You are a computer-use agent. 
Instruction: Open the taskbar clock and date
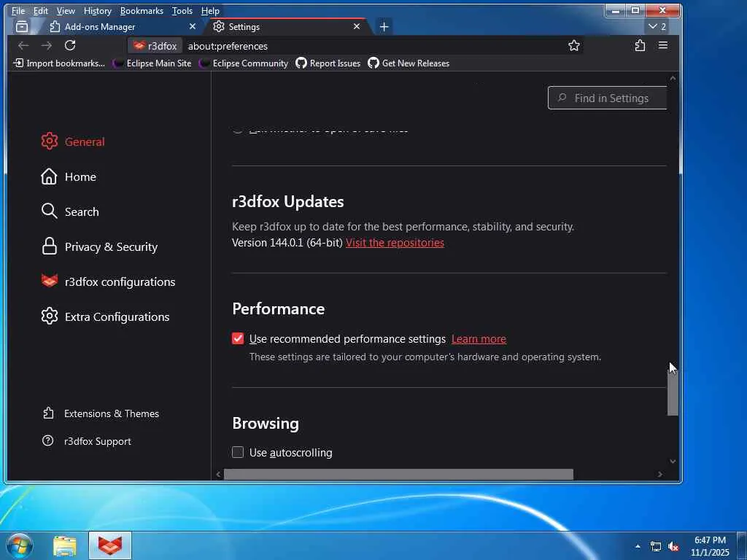[x=710, y=546]
